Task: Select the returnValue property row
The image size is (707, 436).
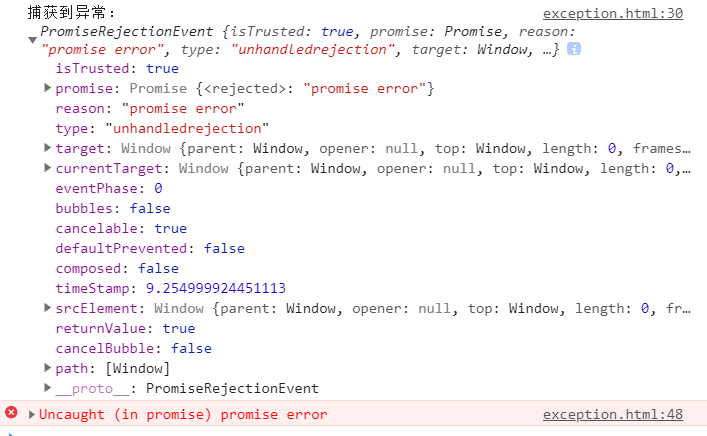Action: (x=125, y=328)
